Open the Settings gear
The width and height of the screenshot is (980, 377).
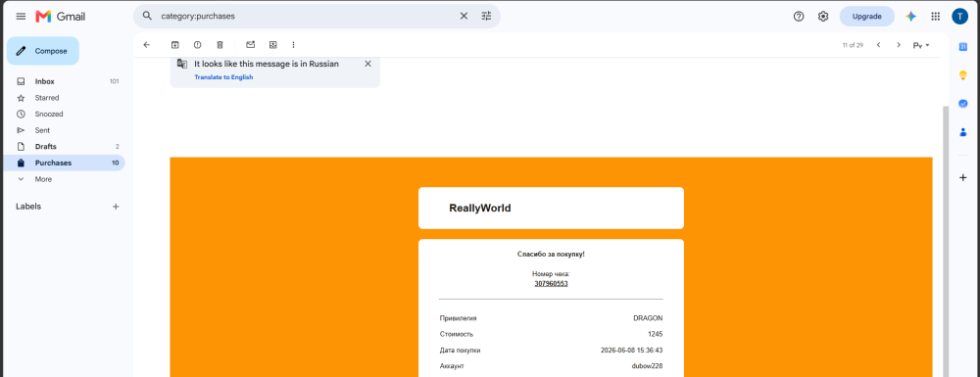click(823, 17)
